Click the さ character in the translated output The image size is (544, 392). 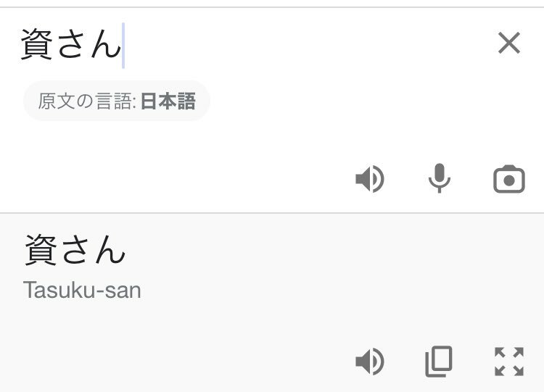point(74,250)
